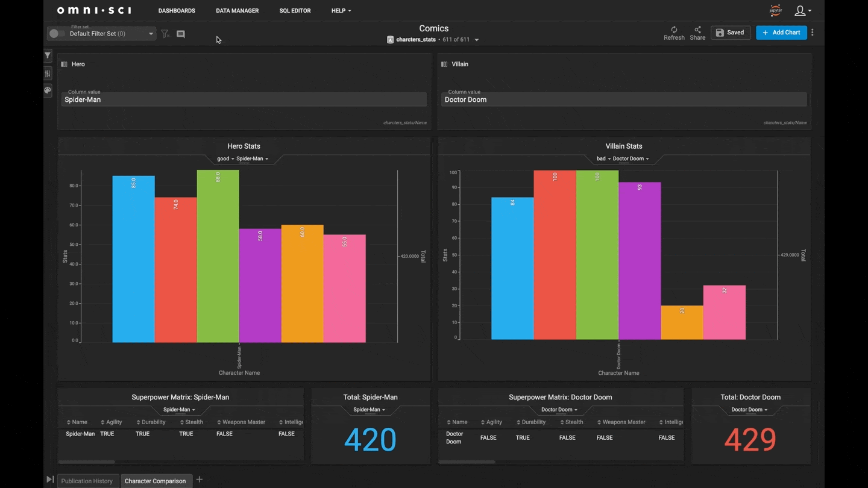The width and height of the screenshot is (868, 488).
Task: Go to the Dashboards menu
Action: coord(177,11)
